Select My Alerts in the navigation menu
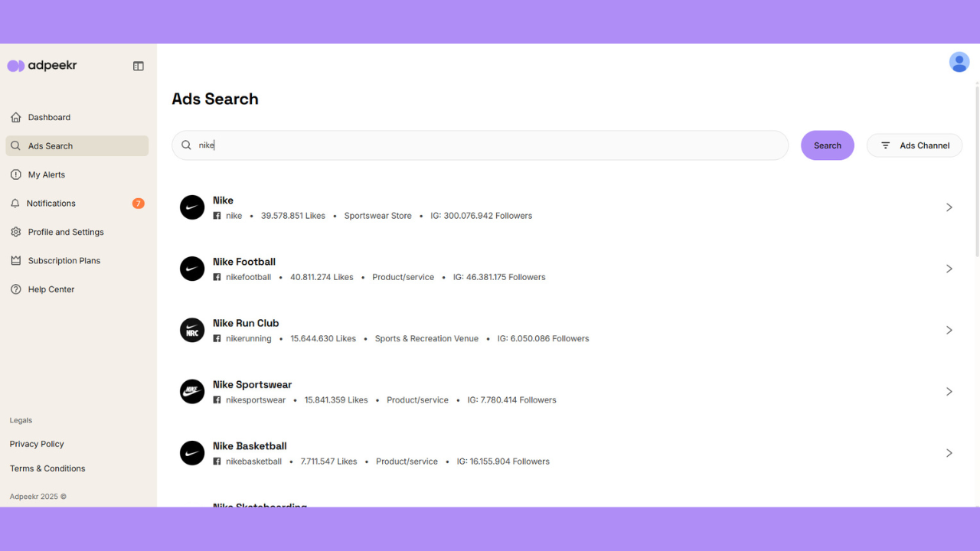The height and width of the screenshot is (551, 980). tap(45, 174)
